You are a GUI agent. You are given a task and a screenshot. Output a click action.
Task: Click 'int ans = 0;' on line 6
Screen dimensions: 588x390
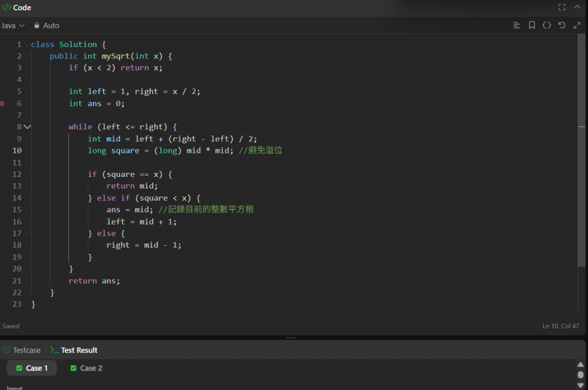(96, 103)
